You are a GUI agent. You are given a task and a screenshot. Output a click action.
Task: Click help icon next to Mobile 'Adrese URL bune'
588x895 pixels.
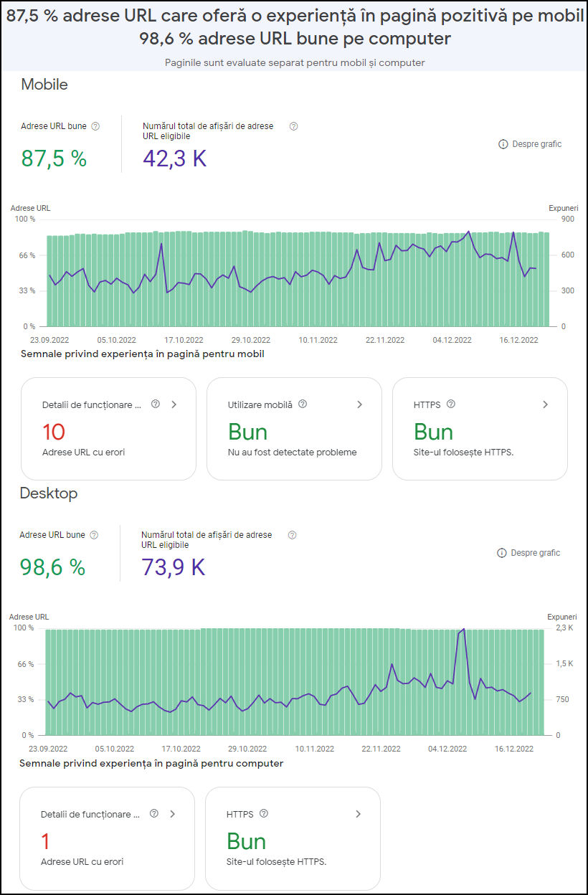click(95, 126)
